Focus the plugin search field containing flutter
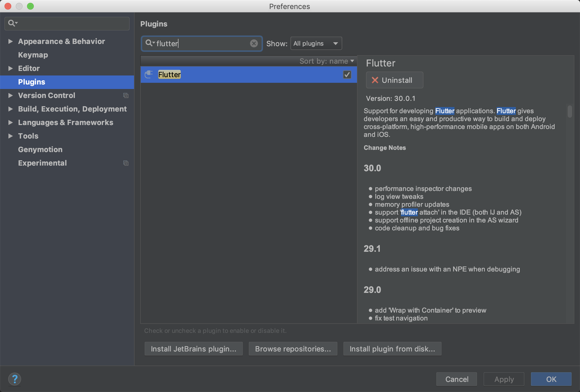This screenshot has width=580, height=392. (x=202, y=43)
